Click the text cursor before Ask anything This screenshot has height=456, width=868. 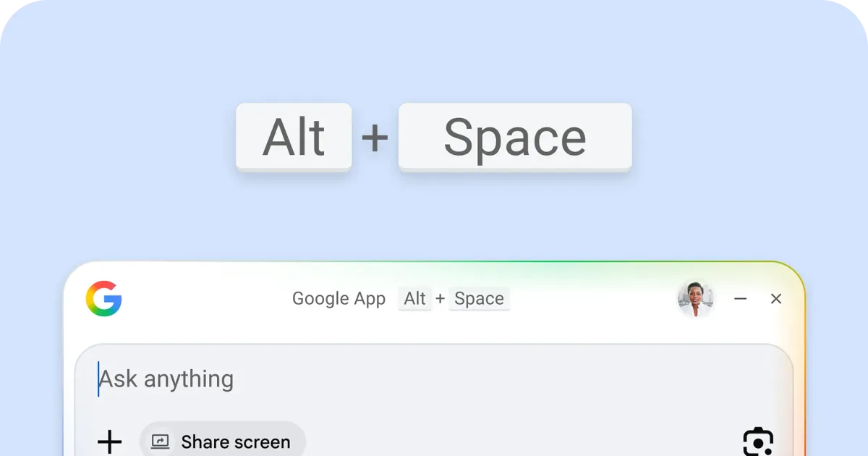[98, 379]
